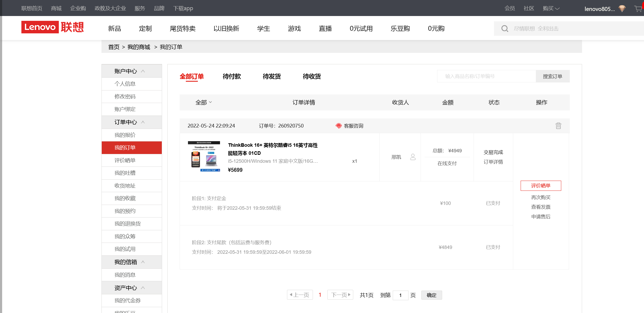Click the 客服咨询 red chat icon
Screen dimensions: 644x313
tap(339, 126)
